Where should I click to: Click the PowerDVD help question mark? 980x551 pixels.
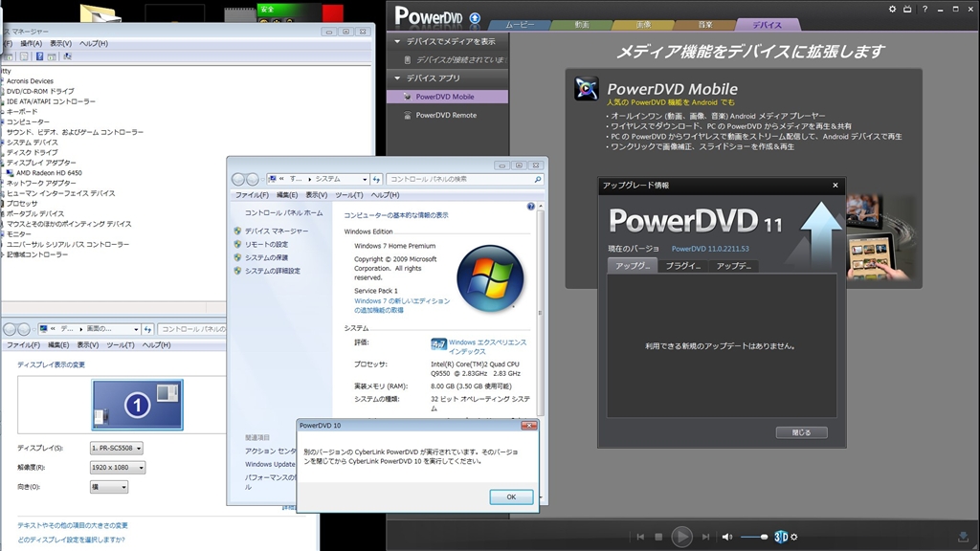coord(925,9)
